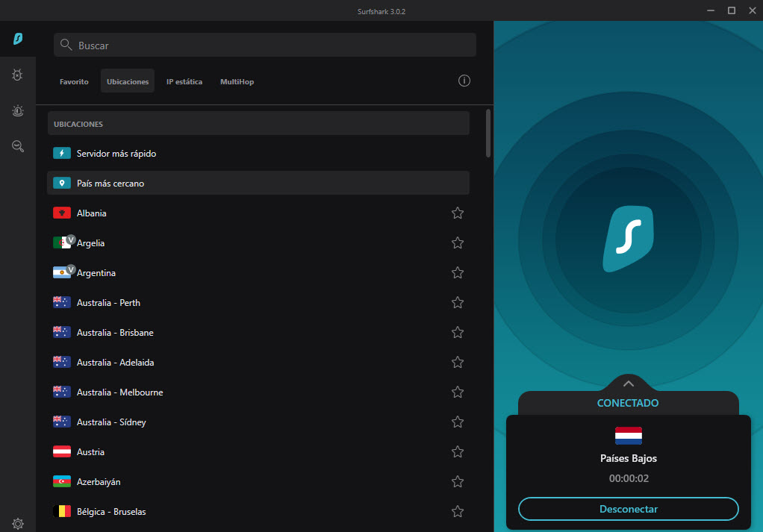Open the Alert siren icon in sidebar
The width and height of the screenshot is (763, 532).
[x=17, y=111]
